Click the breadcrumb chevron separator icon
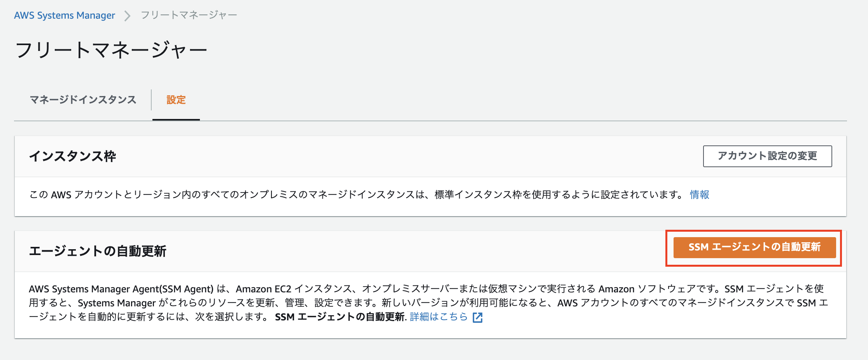 127,16
